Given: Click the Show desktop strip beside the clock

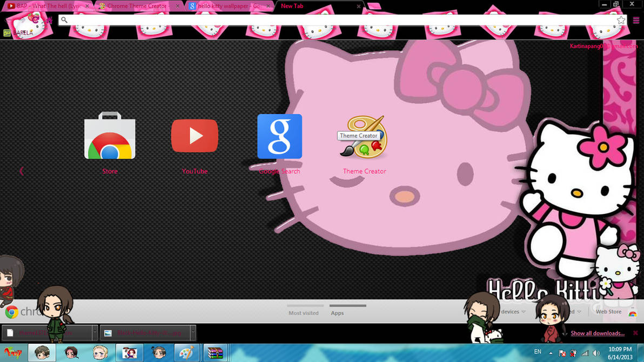Looking at the screenshot, I should tap(641, 353).
